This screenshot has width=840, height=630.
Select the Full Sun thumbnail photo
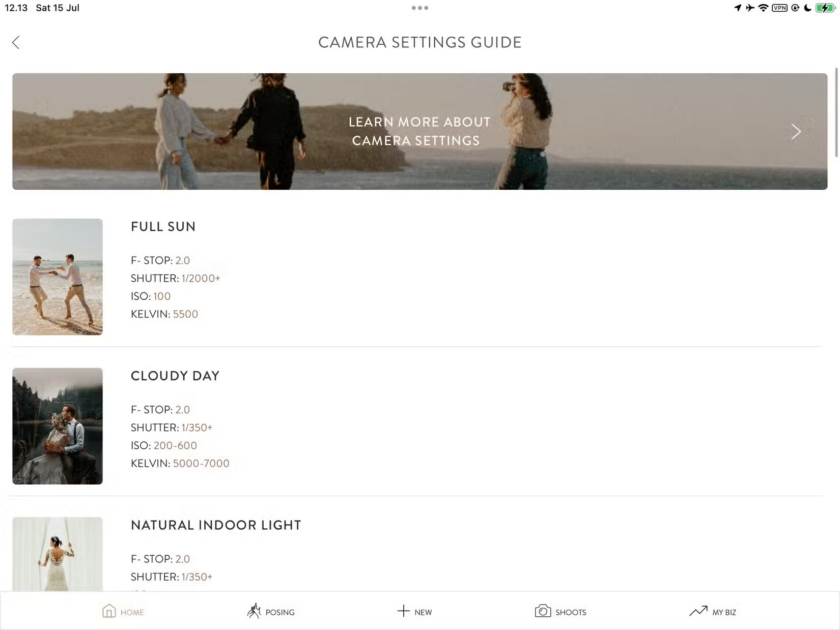[58, 277]
